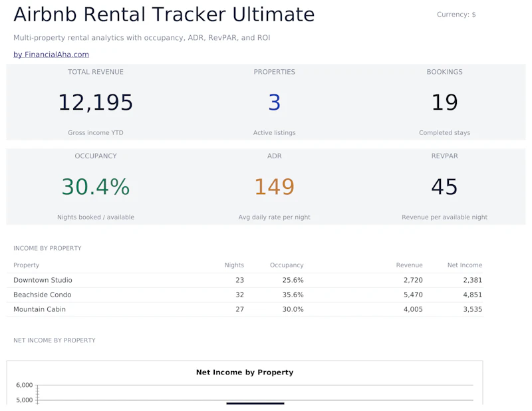This screenshot has width=532, height=411.
Task: Select the Revenue column header
Action: point(409,265)
